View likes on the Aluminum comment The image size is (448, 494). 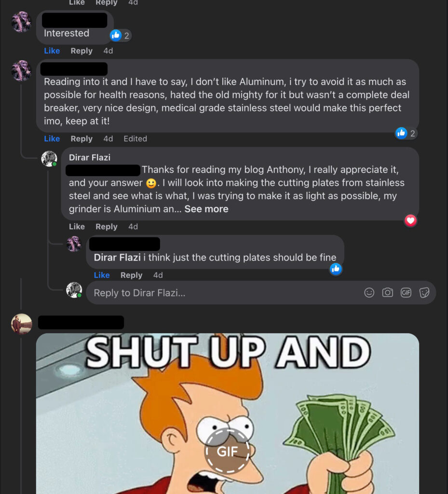click(x=406, y=133)
